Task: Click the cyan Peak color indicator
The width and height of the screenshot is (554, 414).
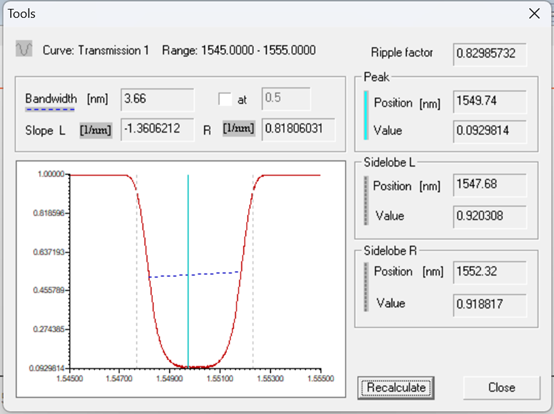Action: point(366,115)
